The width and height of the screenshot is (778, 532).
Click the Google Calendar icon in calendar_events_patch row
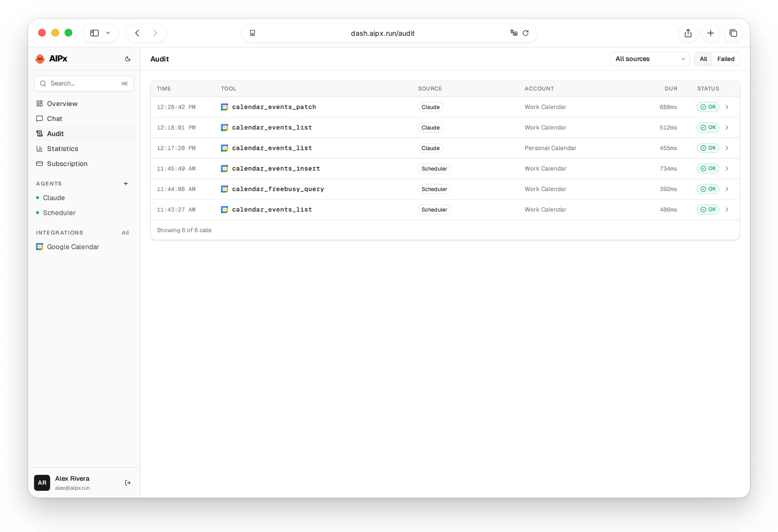point(224,107)
